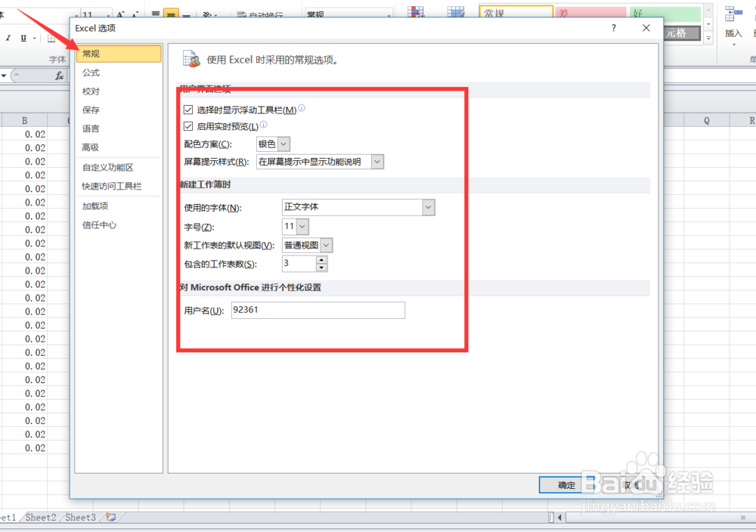Toggle underline formatting in Excel ribbon

click(23, 38)
